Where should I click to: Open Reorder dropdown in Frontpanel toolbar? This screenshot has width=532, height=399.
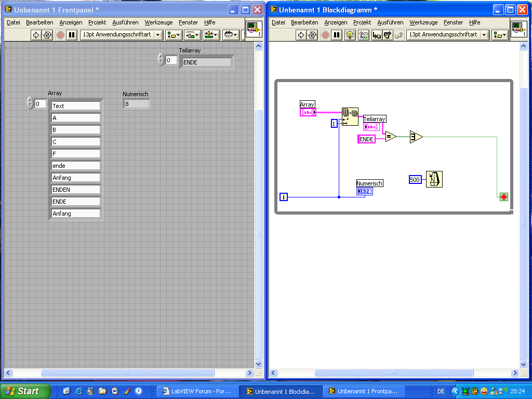[231, 35]
